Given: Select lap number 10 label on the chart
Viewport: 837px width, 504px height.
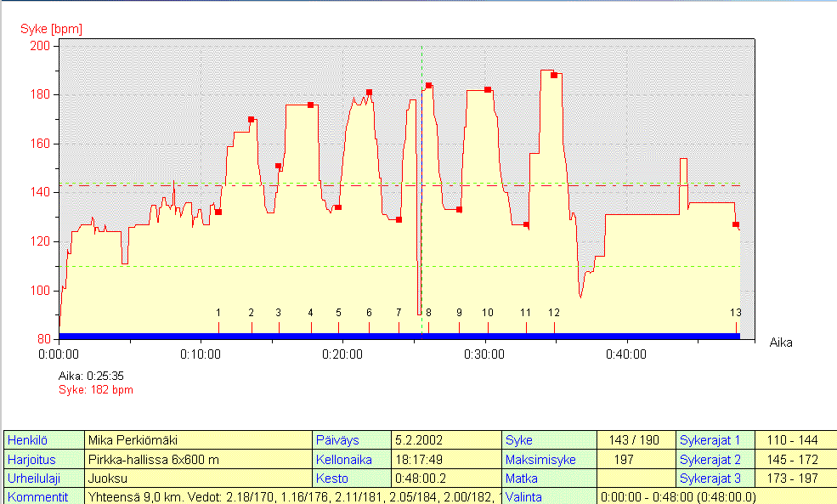Looking at the screenshot, I should coord(487,313).
